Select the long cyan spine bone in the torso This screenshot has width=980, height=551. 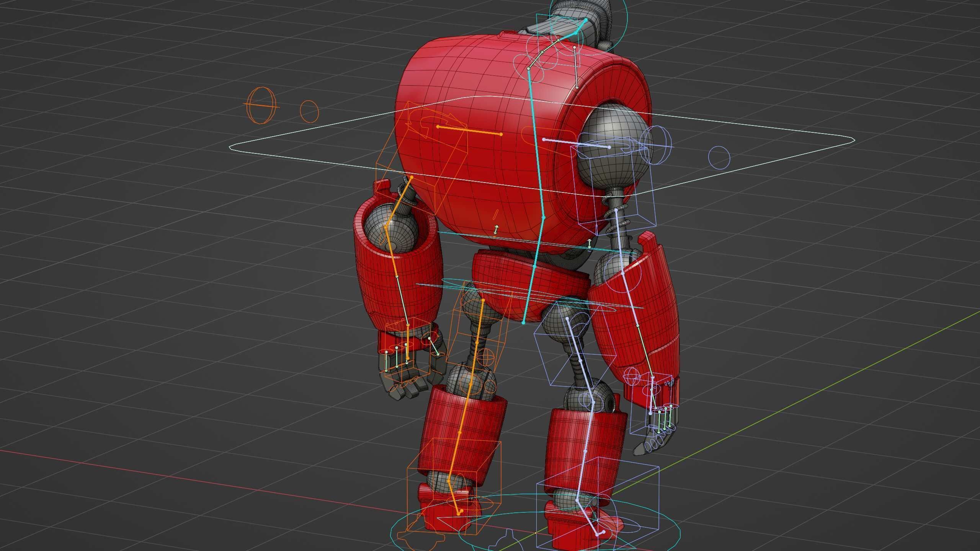(537, 143)
